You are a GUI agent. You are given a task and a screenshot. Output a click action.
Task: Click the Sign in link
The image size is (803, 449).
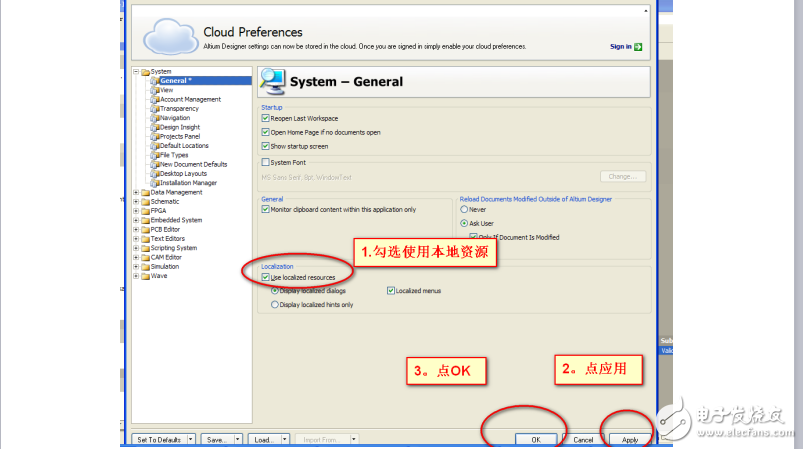620,46
